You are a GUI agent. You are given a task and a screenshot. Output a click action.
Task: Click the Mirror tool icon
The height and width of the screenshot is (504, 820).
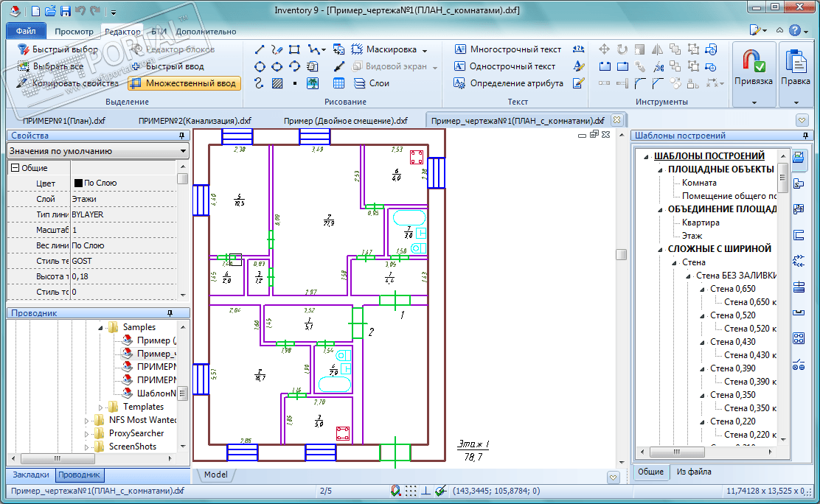[x=659, y=49]
